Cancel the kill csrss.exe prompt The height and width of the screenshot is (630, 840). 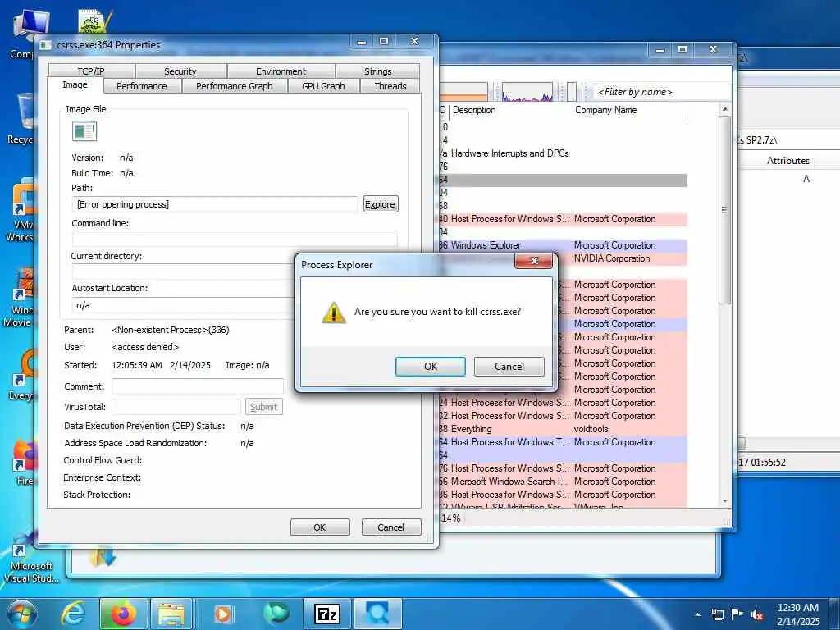pos(509,367)
